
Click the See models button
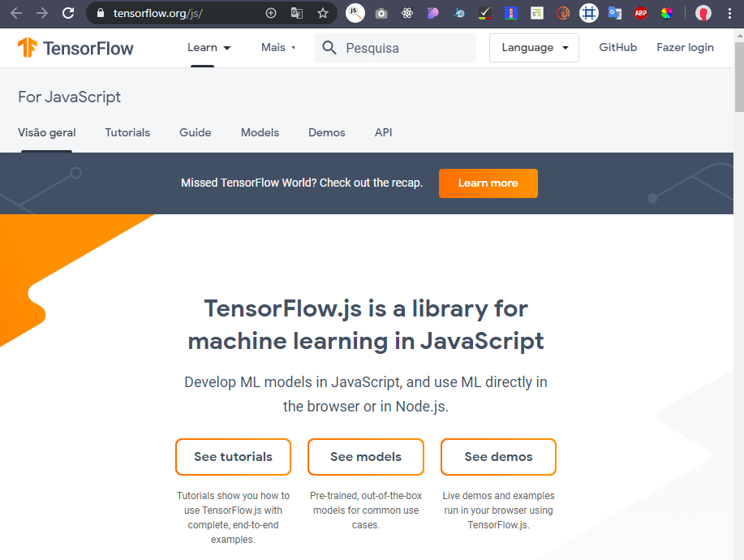click(366, 457)
